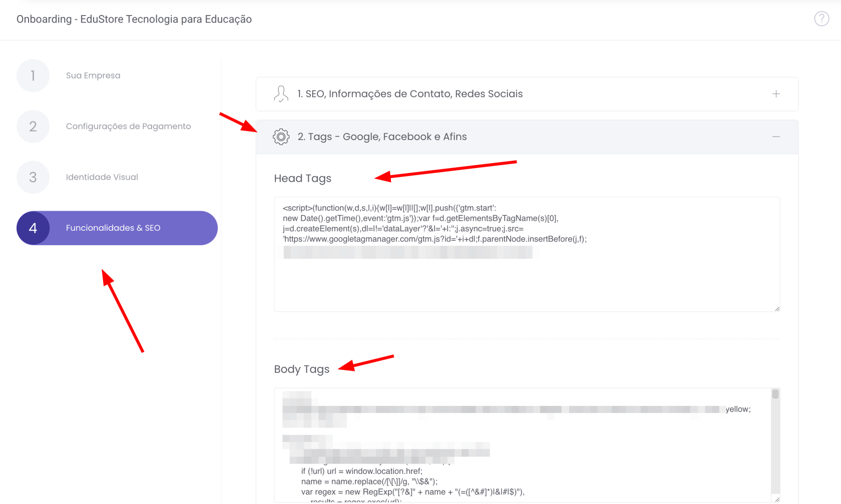Click the page title 'Onboarding - EduStore Tecnologia para Educação'

(134, 19)
